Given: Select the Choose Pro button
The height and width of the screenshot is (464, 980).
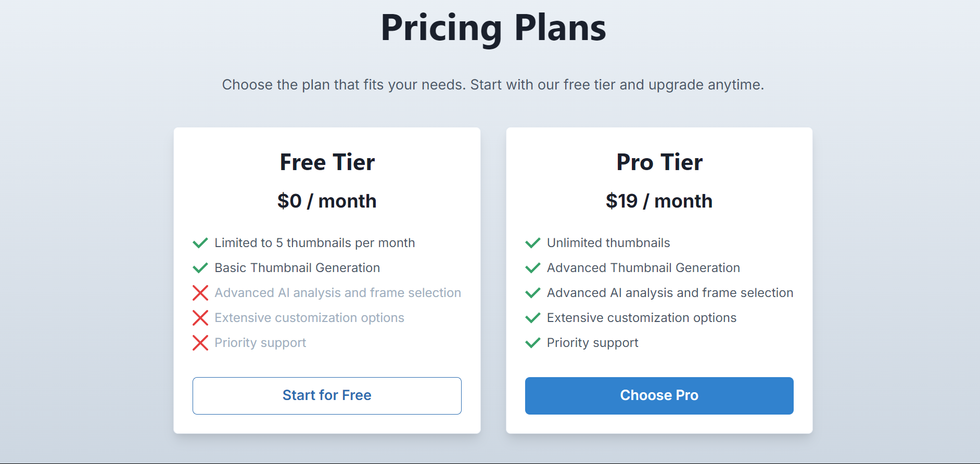Looking at the screenshot, I should (659, 396).
